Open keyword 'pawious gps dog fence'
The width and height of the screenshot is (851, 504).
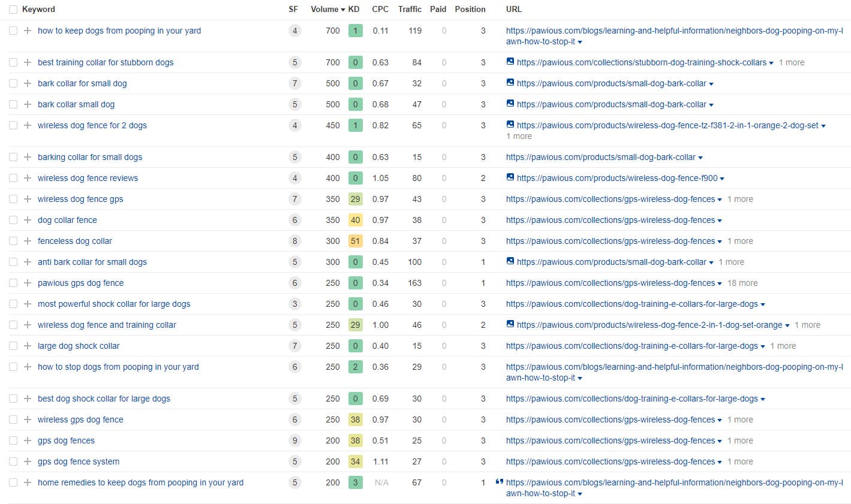coord(80,283)
